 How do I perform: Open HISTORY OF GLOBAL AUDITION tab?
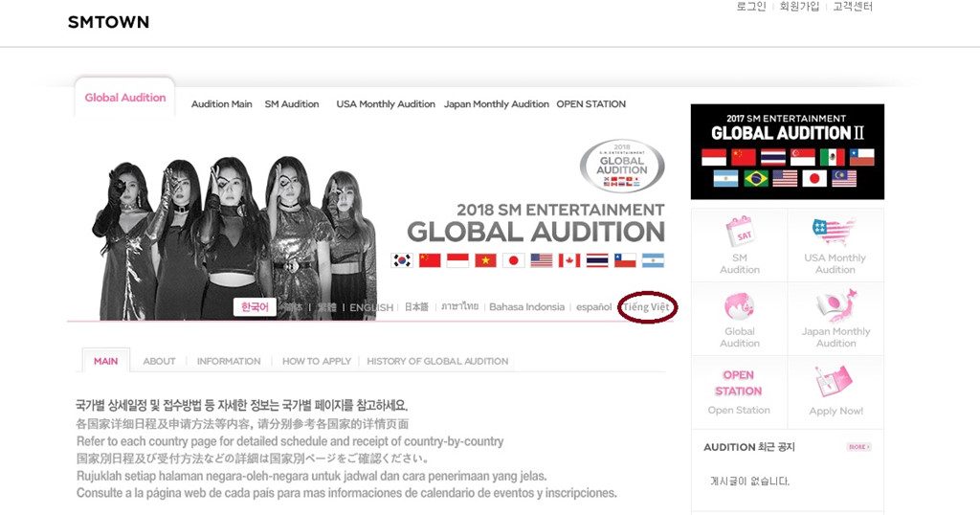click(437, 361)
